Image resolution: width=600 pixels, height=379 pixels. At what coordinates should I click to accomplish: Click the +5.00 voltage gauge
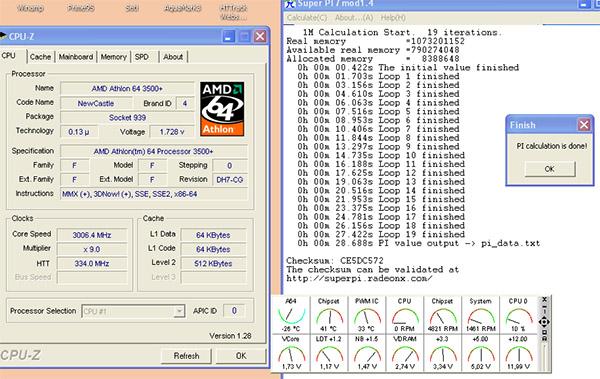(x=481, y=353)
